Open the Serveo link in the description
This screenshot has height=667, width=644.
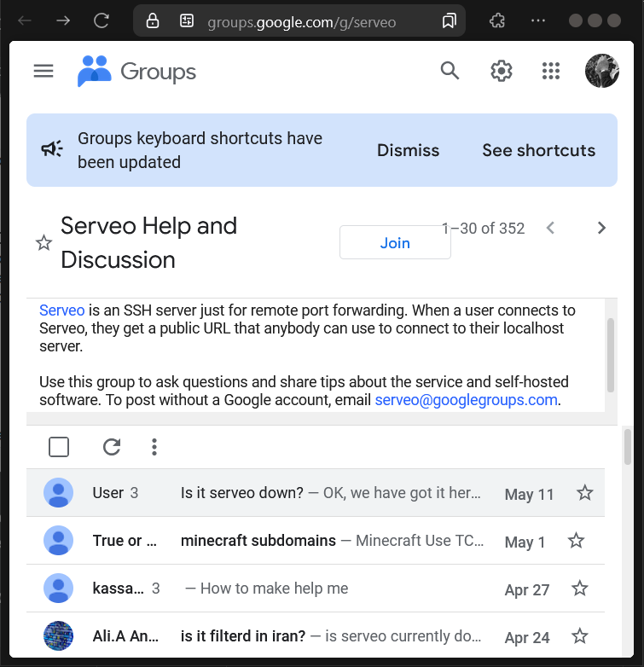62,310
